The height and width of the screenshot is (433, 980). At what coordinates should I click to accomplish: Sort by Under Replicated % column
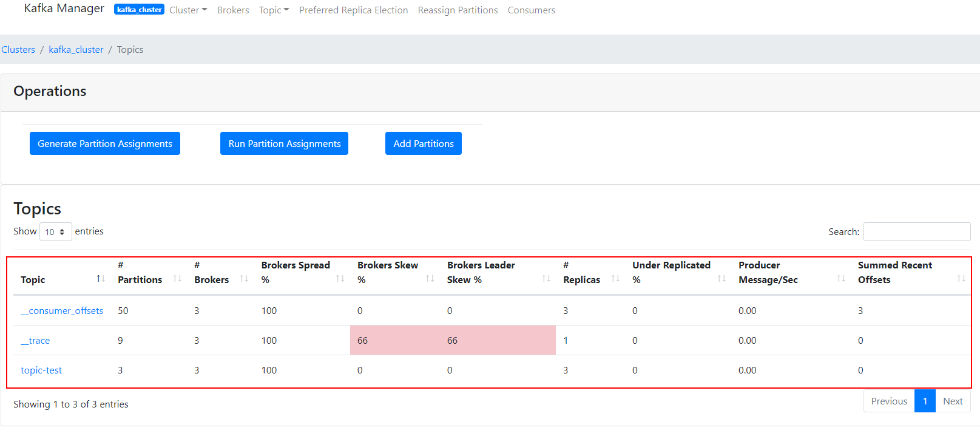721,279
